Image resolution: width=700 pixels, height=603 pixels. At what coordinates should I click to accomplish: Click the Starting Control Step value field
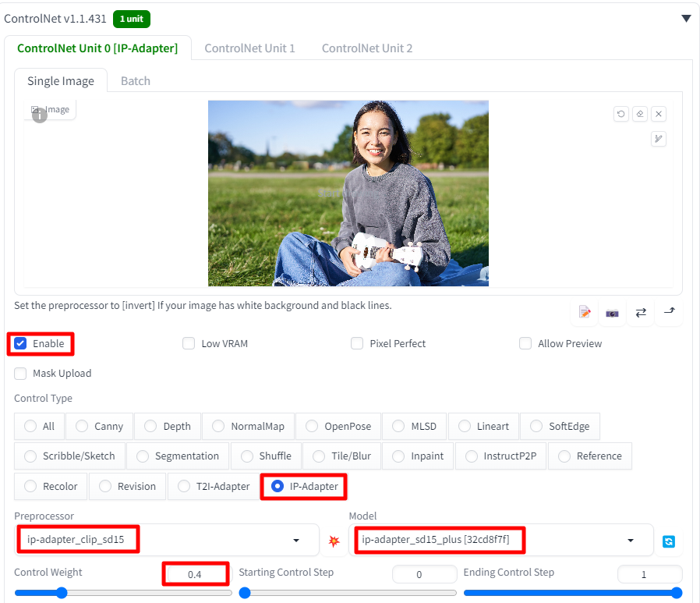[425, 574]
